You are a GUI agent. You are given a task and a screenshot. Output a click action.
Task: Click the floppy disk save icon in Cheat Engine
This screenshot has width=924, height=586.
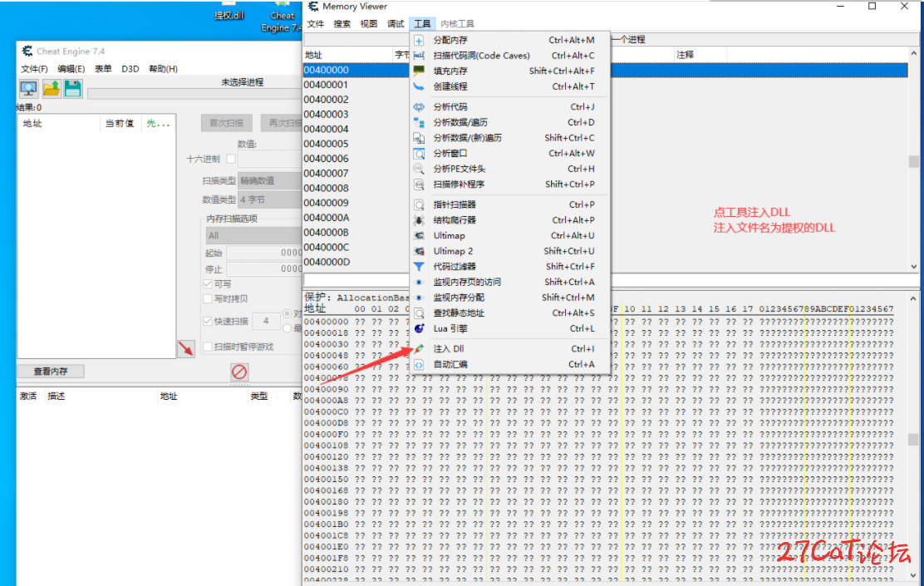coord(73,89)
